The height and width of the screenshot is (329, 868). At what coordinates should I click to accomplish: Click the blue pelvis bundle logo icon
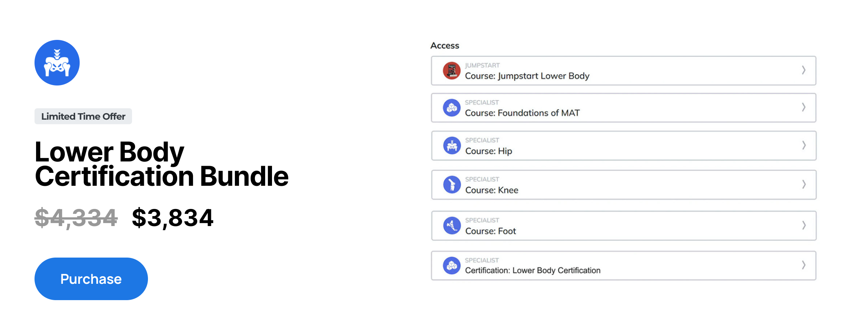[x=57, y=63]
